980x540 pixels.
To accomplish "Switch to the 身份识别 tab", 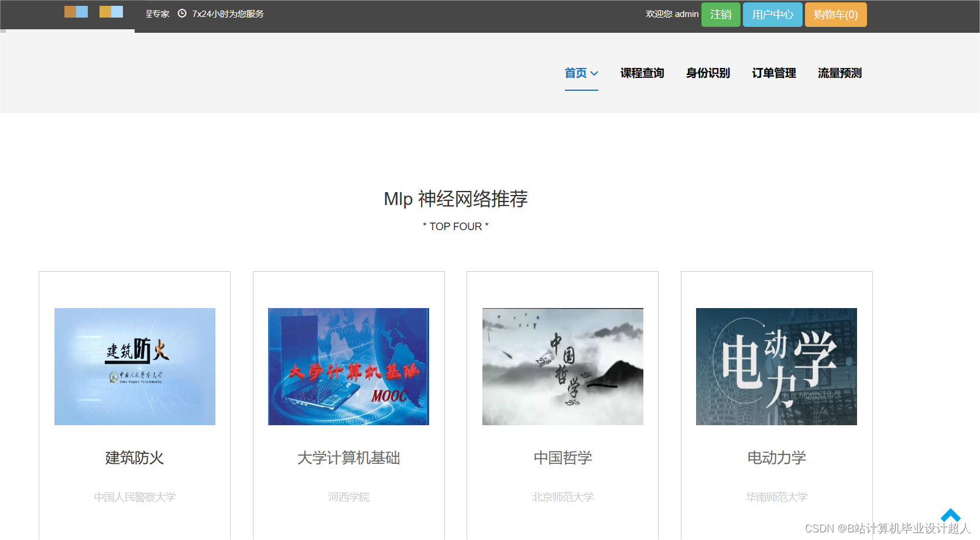I will pos(707,73).
